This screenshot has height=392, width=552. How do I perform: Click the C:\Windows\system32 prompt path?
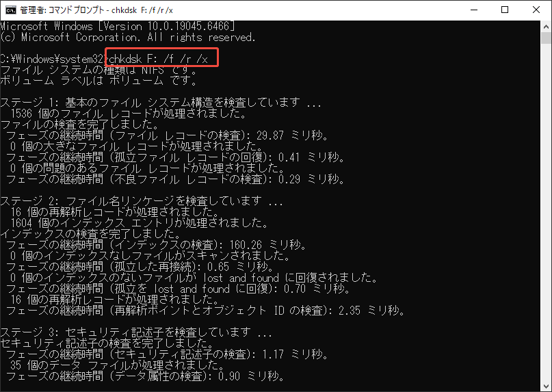[53, 59]
